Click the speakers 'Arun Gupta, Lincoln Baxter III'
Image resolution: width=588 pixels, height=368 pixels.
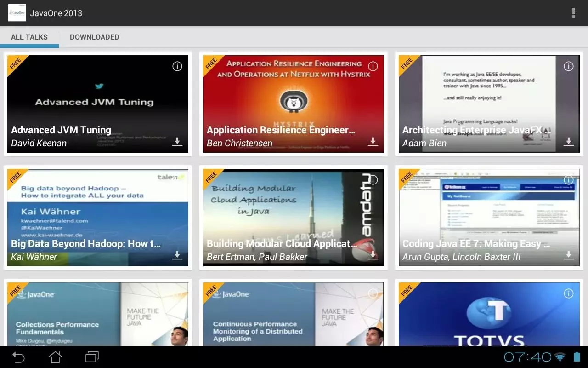click(x=462, y=257)
